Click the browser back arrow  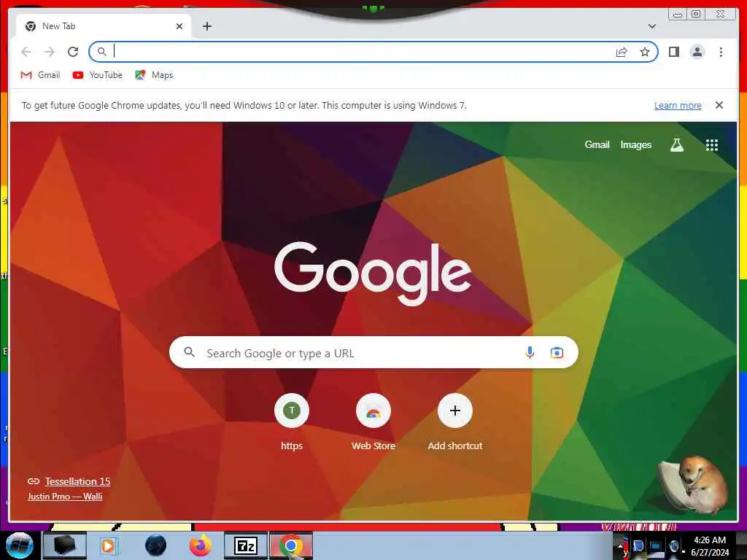point(26,52)
